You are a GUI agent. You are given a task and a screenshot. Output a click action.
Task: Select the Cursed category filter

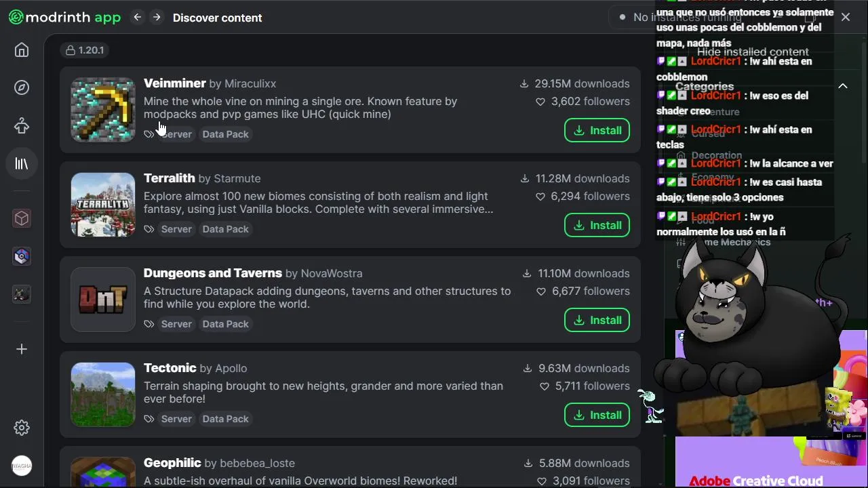click(708, 134)
